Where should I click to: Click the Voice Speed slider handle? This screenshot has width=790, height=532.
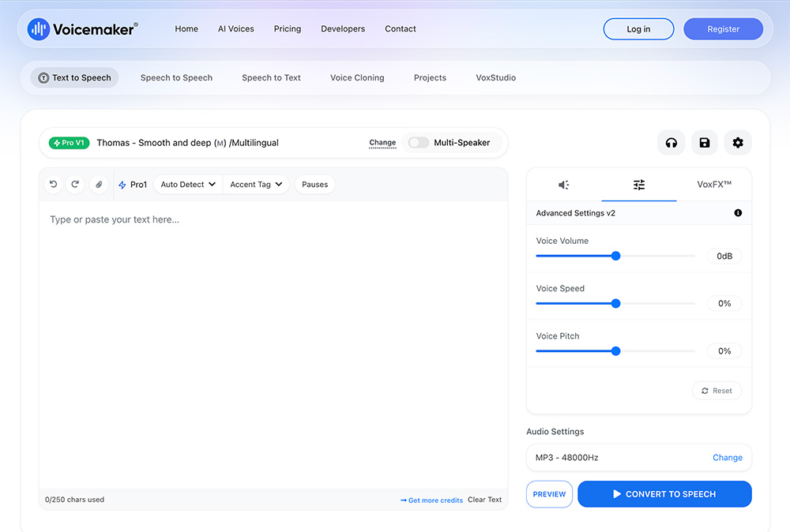tap(615, 304)
